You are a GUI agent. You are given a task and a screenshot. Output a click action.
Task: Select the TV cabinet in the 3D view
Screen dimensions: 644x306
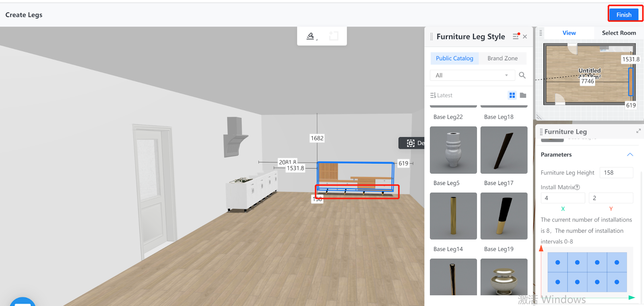[355, 177]
